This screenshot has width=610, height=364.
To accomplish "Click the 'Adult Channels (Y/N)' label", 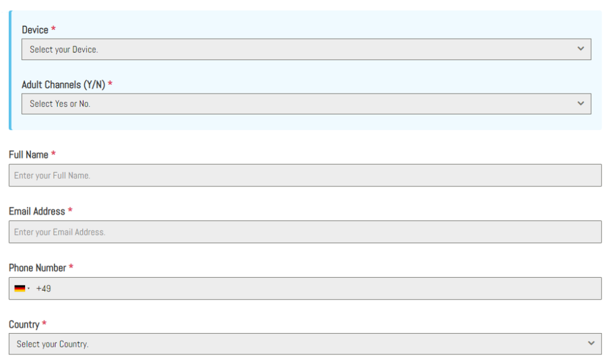I will 63,85.
